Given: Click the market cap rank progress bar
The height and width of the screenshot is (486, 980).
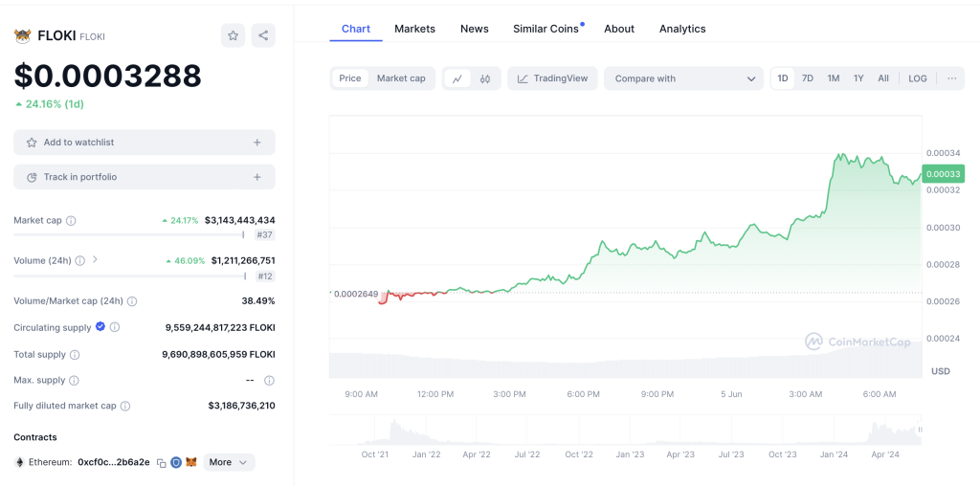Looking at the screenshot, I should click(129, 235).
